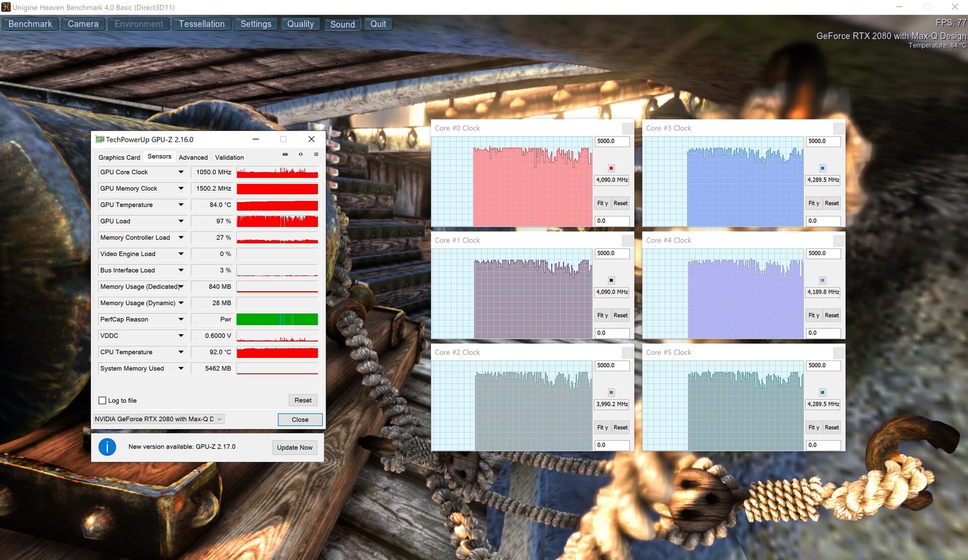Open the Advanced tab in GPU-Z
The height and width of the screenshot is (560, 968).
[x=193, y=157]
